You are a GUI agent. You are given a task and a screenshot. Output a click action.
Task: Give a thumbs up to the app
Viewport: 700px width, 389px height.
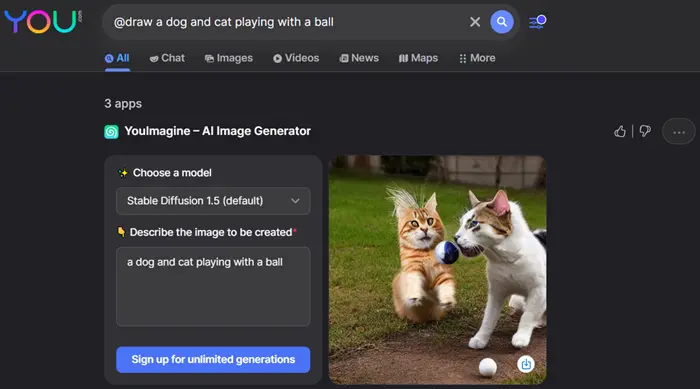pyautogui.click(x=620, y=131)
